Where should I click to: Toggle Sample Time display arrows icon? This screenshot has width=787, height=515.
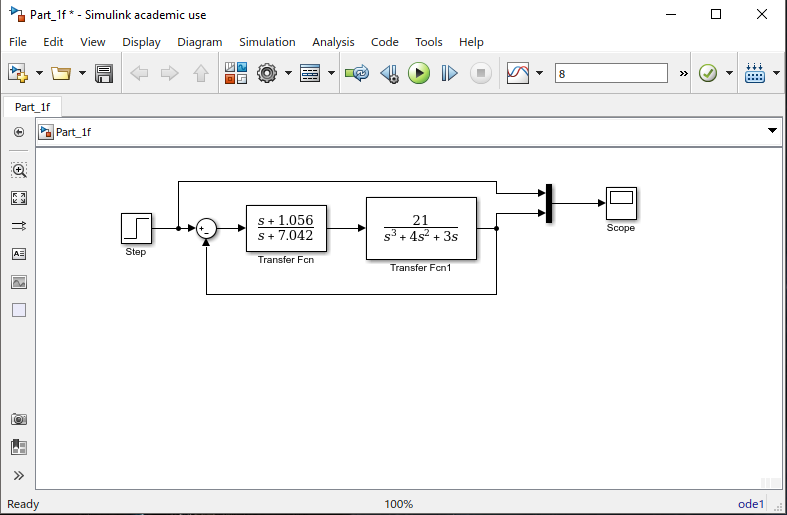[x=19, y=226]
